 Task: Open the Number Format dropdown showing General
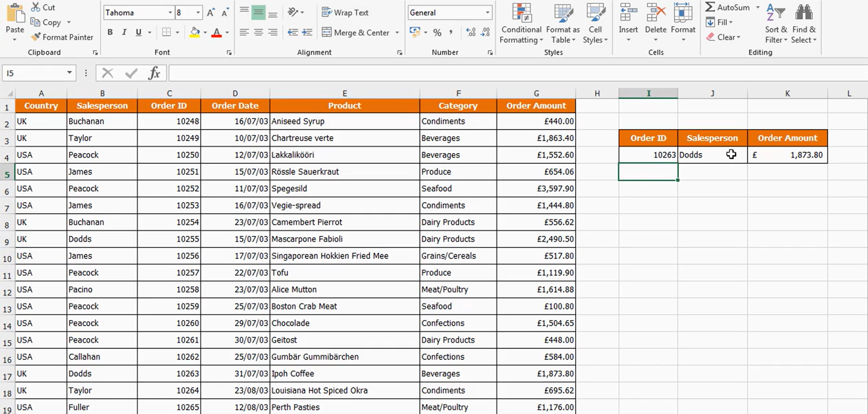[x=487, y=12]
